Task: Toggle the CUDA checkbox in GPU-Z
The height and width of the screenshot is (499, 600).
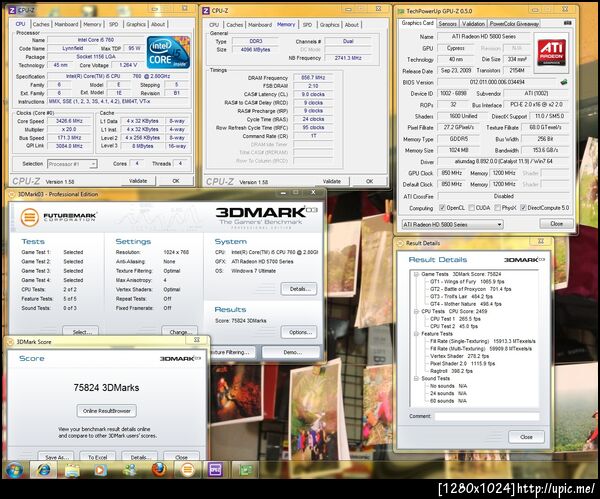Action: click(x=471, y=208)
